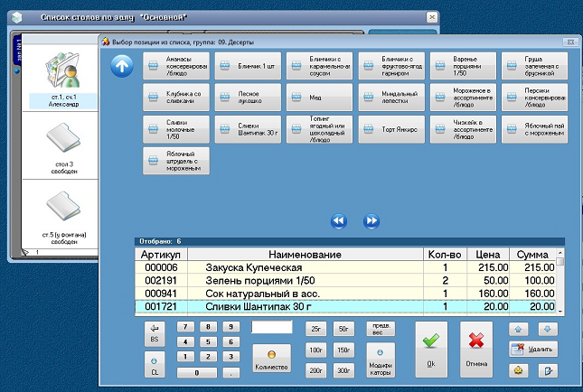Choose the 150г portion button
Image resolution: width=583 pixels, height=392 pixels.
[x=343, y=350]
